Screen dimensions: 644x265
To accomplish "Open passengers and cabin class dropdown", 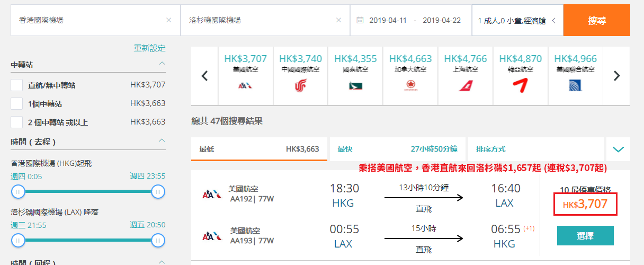I will tap(517, 21).
